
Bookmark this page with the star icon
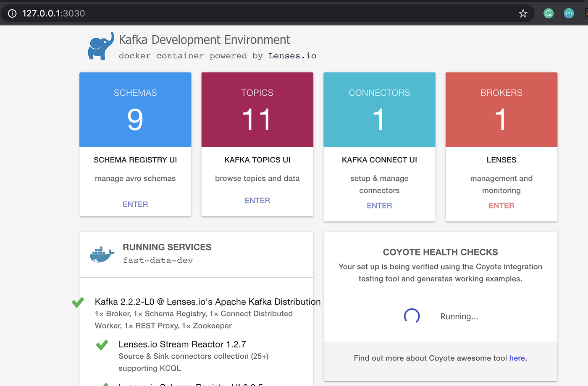[x=523, y=13]
